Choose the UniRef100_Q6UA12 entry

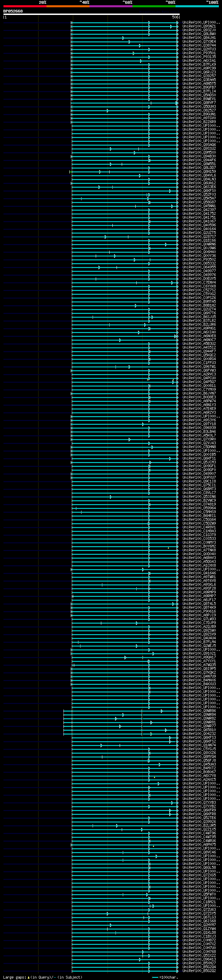coord(199,183)
